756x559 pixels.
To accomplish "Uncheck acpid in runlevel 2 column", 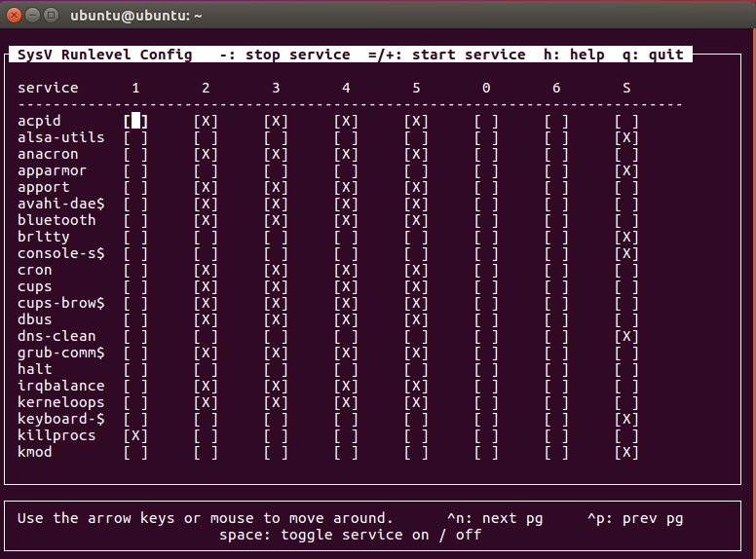I will coord(206,121).
